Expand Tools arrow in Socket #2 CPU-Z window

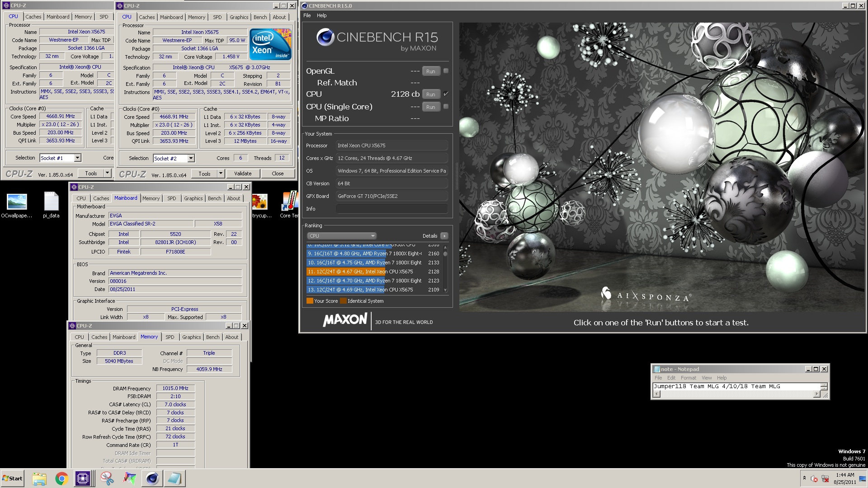221,174
